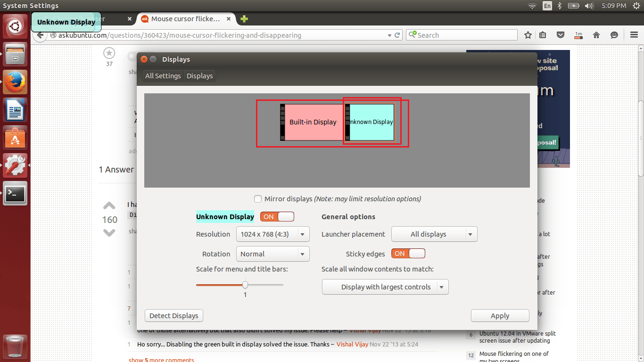Click the Bluetooth indicator in the top panel
This screenshot has height=362, width=644.
(559, 6)
